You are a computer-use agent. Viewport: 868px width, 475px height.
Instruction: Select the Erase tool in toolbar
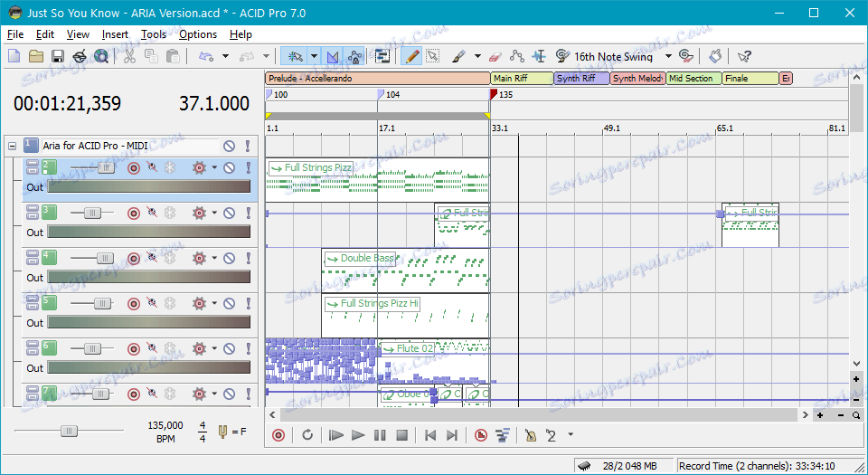(x=494, y=56)
